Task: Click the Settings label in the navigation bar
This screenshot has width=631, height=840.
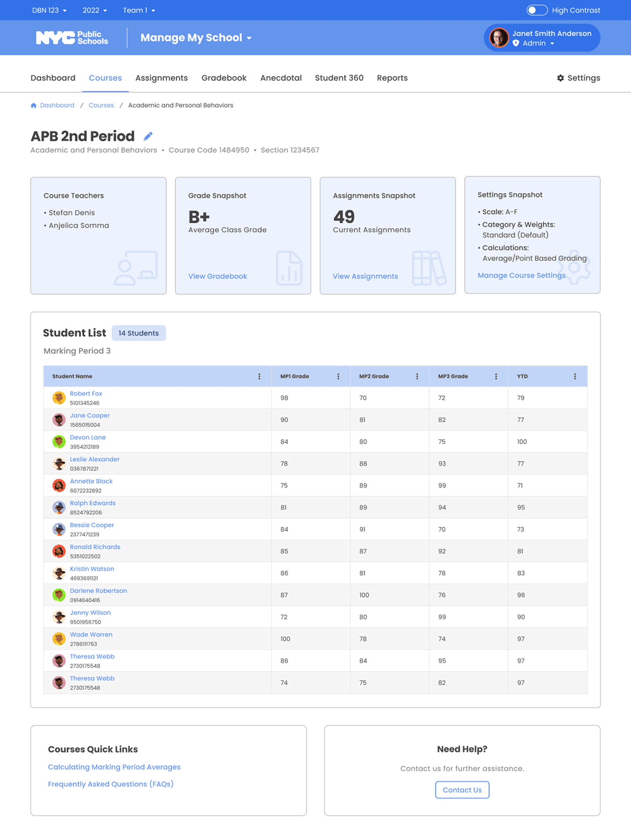Action: 584,78
